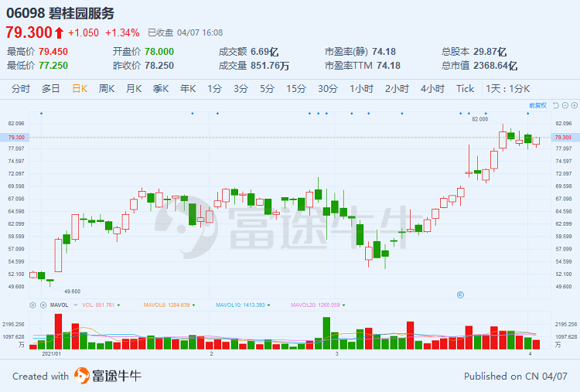Viewport: 580px width, 392px height.
Task: Click the 开盘价 78.000 value
Action: [159, 52]
